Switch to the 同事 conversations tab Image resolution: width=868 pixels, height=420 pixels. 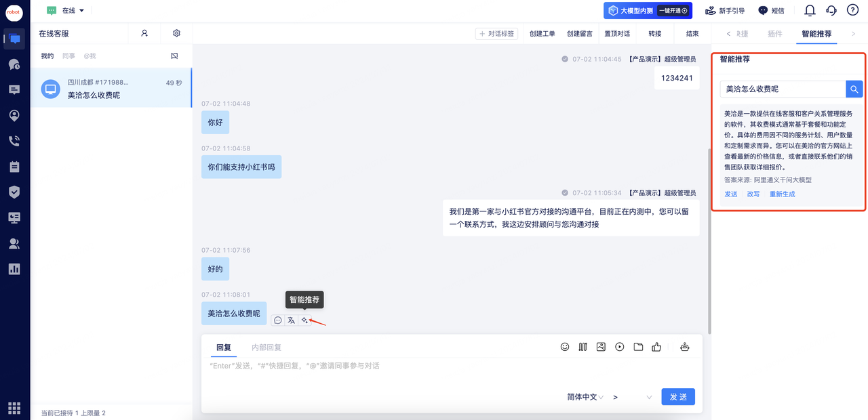click(x=68, y=56)
